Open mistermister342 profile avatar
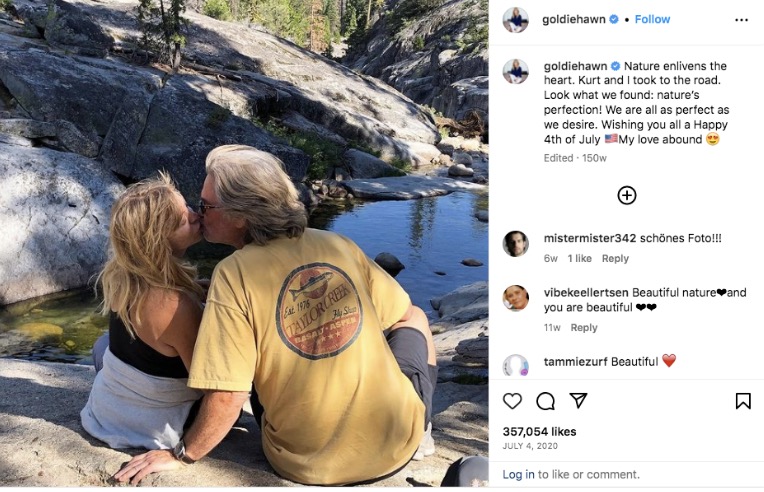 tap(516, 244)
